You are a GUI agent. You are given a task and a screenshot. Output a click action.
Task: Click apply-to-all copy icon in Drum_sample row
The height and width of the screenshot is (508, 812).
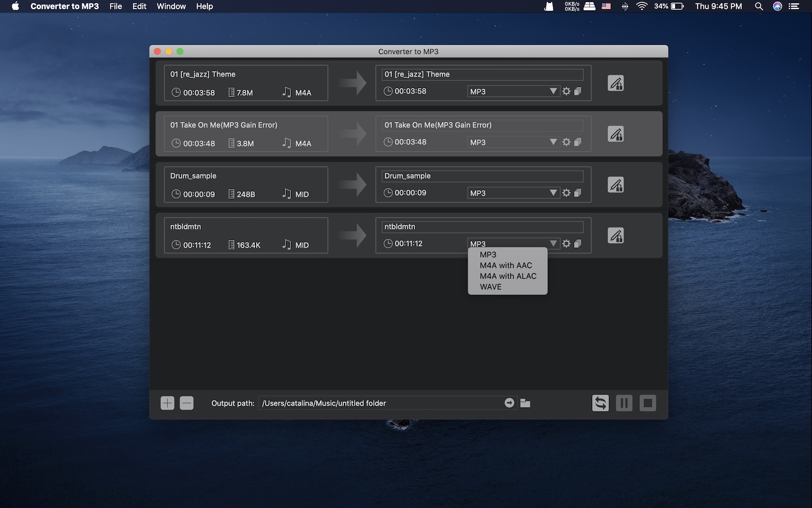click(577, 193)
